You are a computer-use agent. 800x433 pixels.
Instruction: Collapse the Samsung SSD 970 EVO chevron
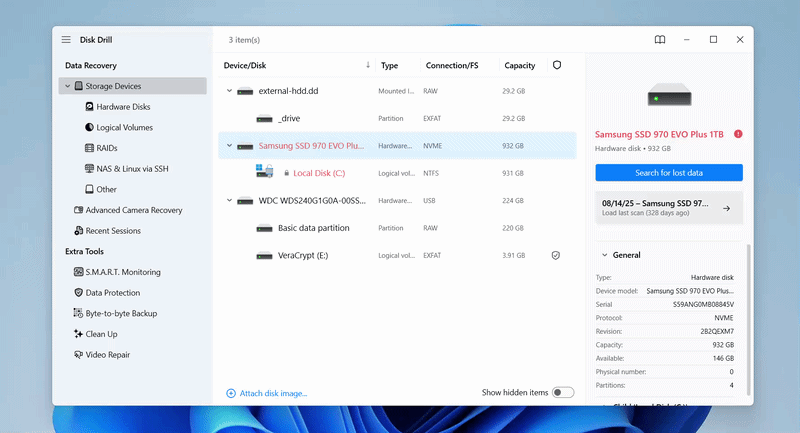point(229,146)
